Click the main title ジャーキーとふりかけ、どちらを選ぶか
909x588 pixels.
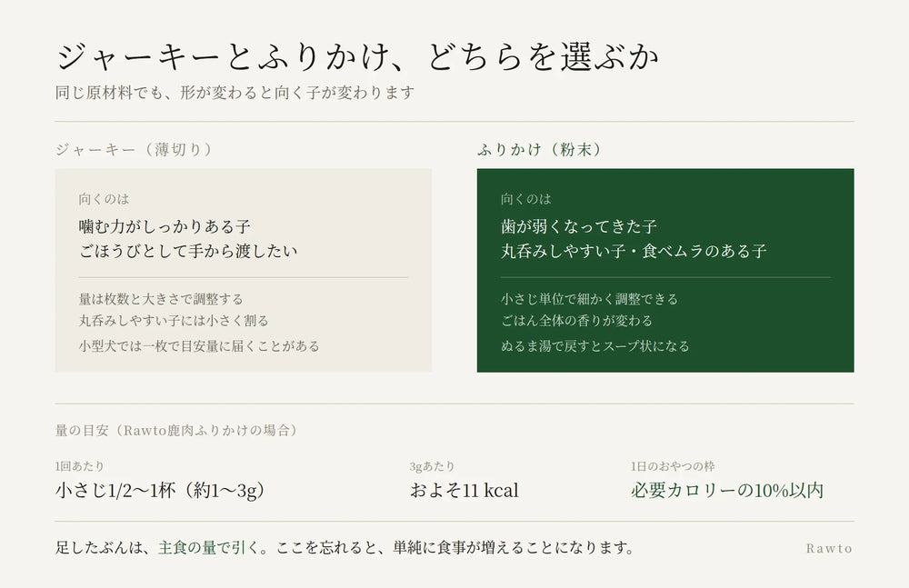click(357, 57)
